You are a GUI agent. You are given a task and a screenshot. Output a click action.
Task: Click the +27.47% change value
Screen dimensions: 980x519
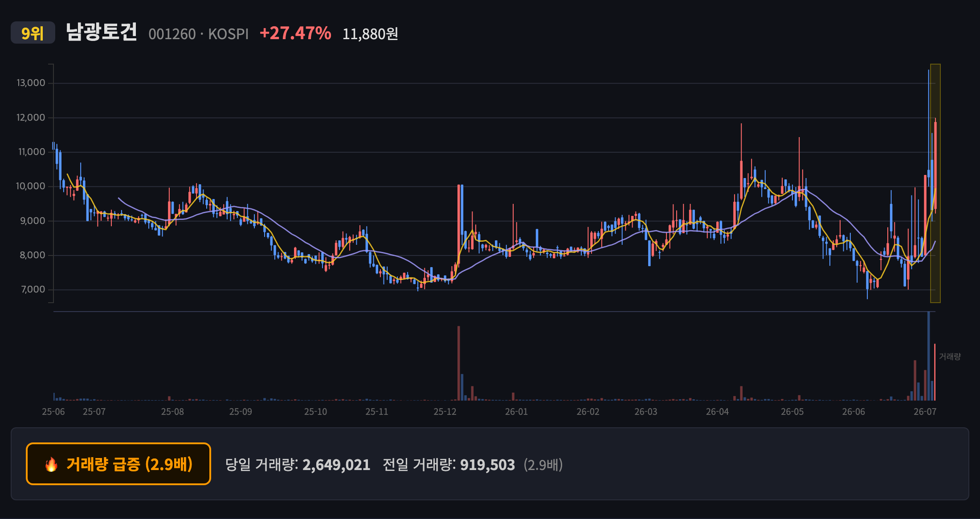[295, 33]
